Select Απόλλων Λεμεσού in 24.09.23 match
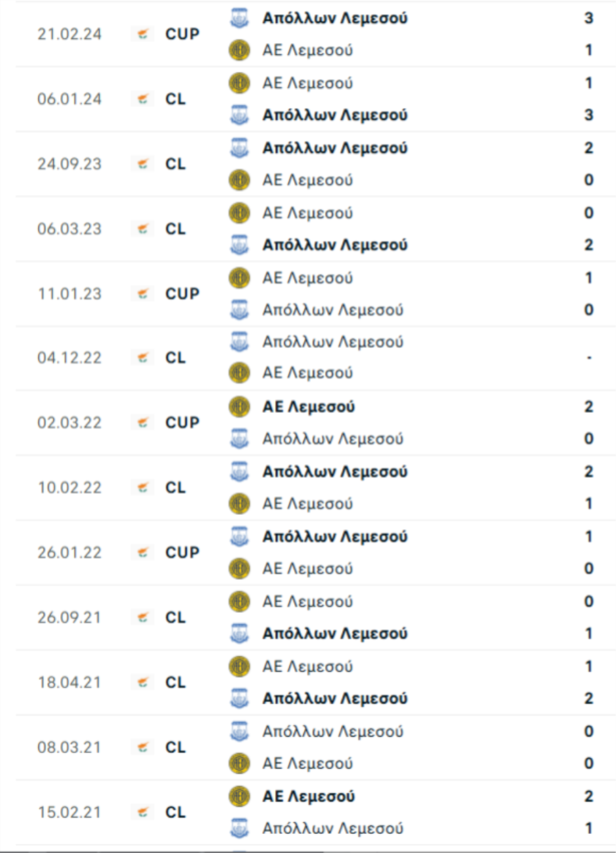The image size is (616, 853). (x=335, y=148)
